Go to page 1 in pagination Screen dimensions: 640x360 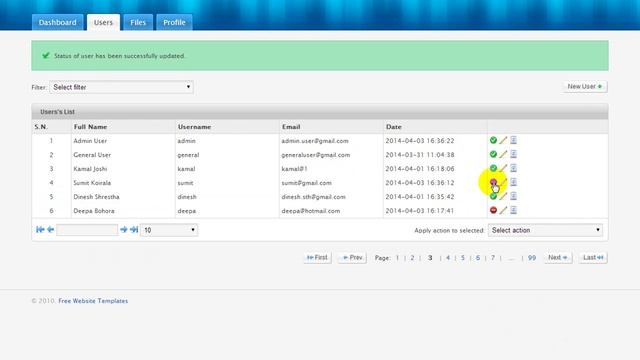(397, 258)
